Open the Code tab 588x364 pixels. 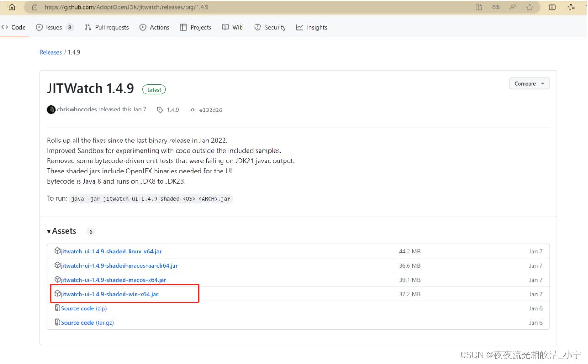pos(13,27)
